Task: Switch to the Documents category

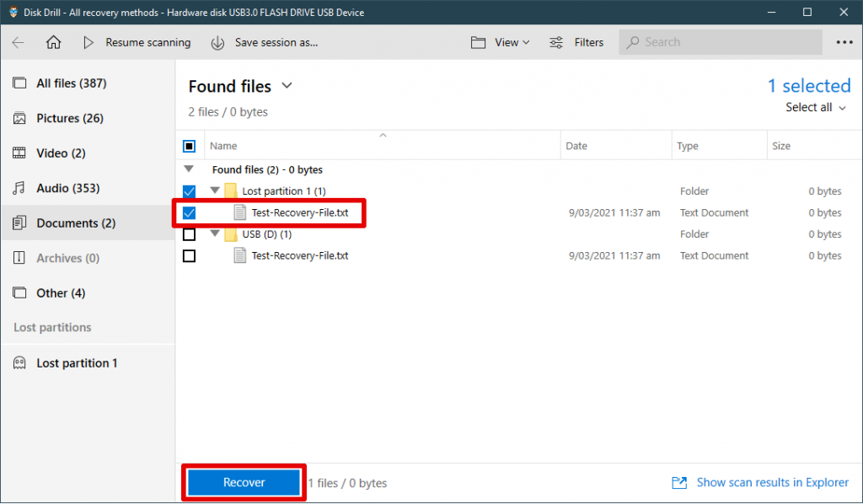Action: [73, 223]
